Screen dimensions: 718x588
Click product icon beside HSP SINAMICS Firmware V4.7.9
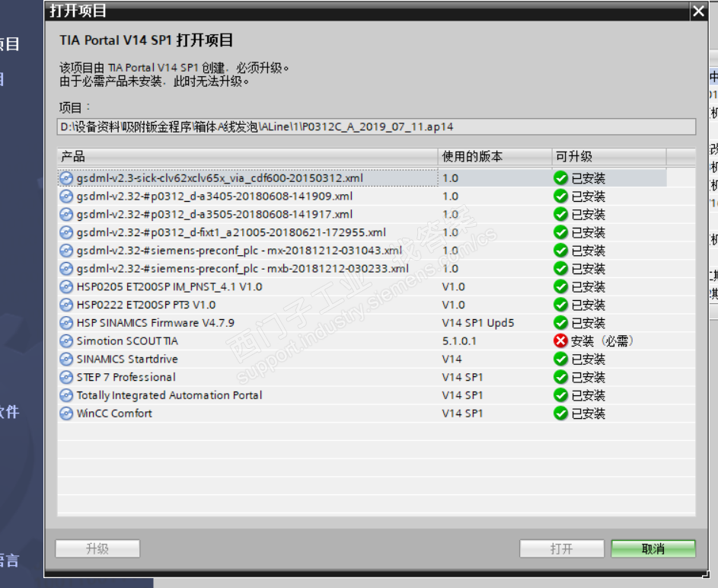tap(66, 323)
